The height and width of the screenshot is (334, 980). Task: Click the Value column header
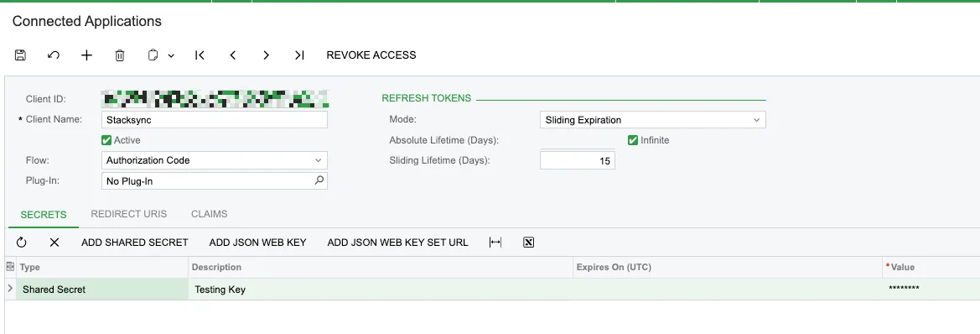[931, 267]
